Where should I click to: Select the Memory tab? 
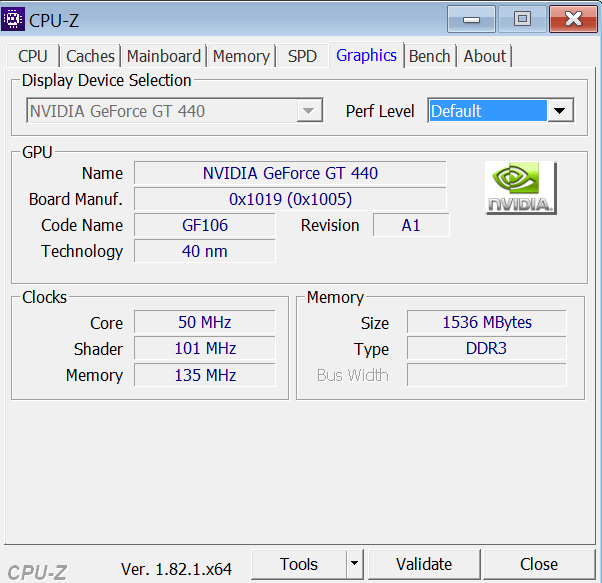[241, 56]
